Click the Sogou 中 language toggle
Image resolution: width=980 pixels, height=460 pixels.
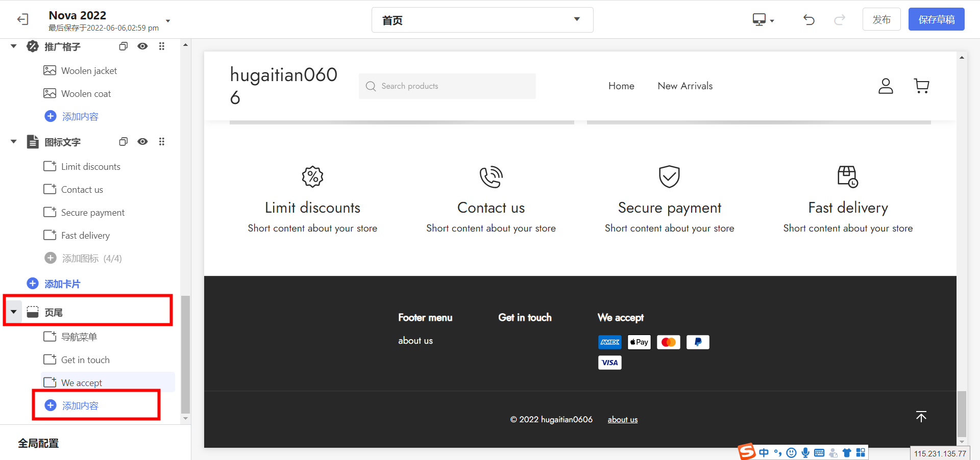(764, 452)
